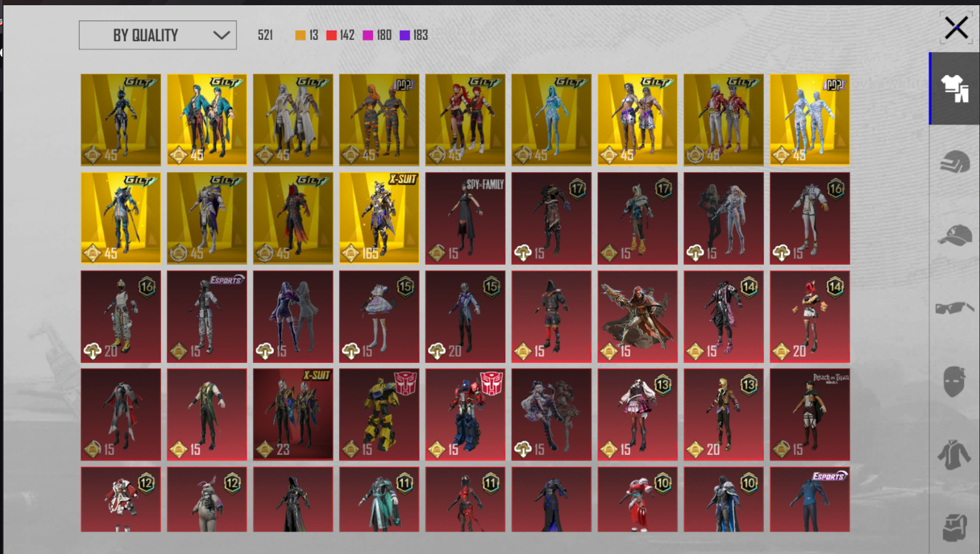
Task: Select the gold X-SUIT outfit priced 165
Action: coord(379,218)
